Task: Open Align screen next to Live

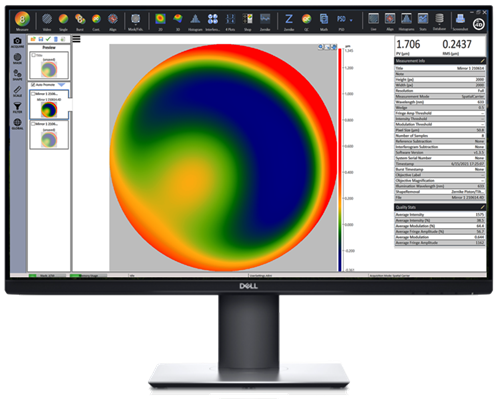Action: click(390, 21)
